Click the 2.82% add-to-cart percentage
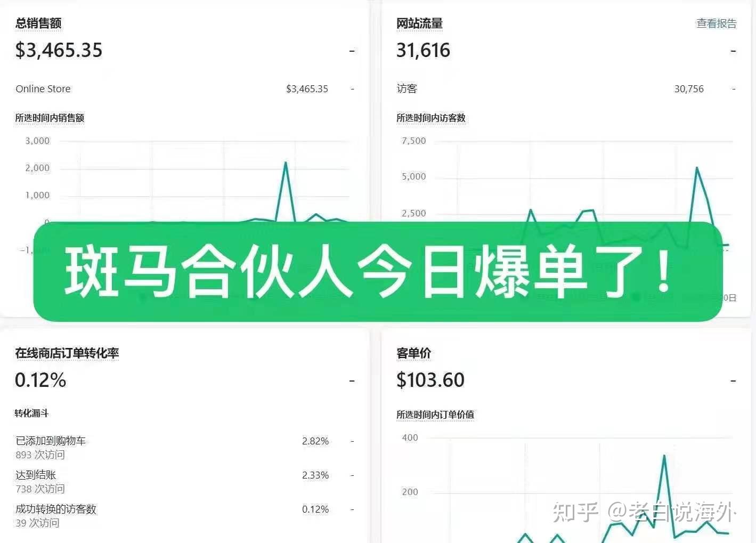Screen dimensions: 756x543 pos(315,441)
